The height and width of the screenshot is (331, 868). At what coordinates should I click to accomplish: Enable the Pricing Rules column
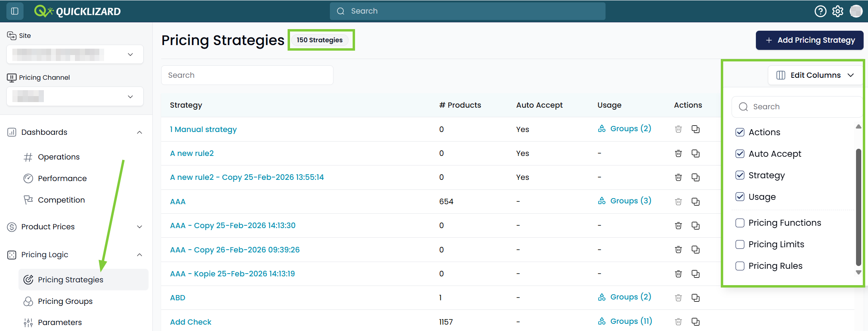tap(740, 266)
